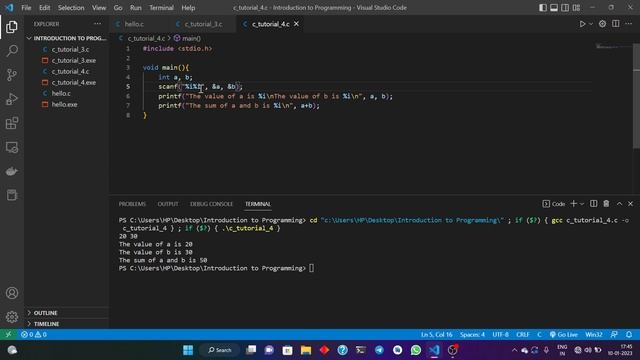
Task: Click the main() breadcrumb item
Action: pyautogui.click(x=187, y=38)
